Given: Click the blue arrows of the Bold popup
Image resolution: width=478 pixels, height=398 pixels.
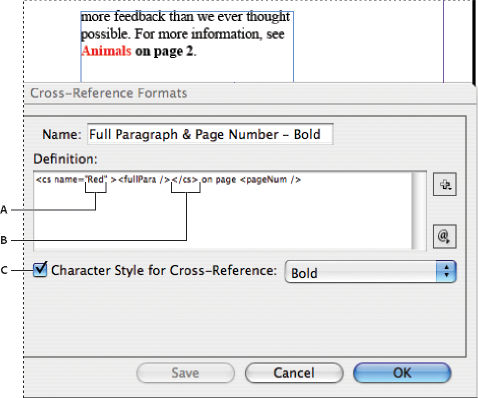Looking at the screenshot, I should (x=446, y=272).
